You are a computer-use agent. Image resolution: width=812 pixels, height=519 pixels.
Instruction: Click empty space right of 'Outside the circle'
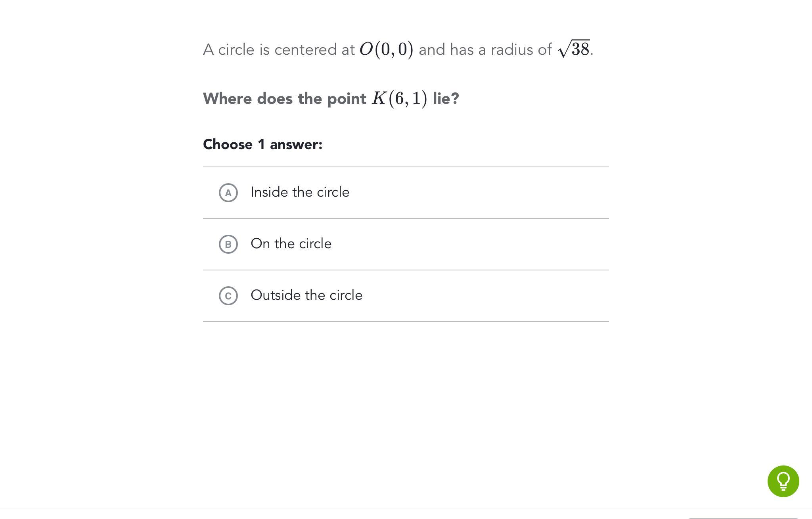pos(476,296)
